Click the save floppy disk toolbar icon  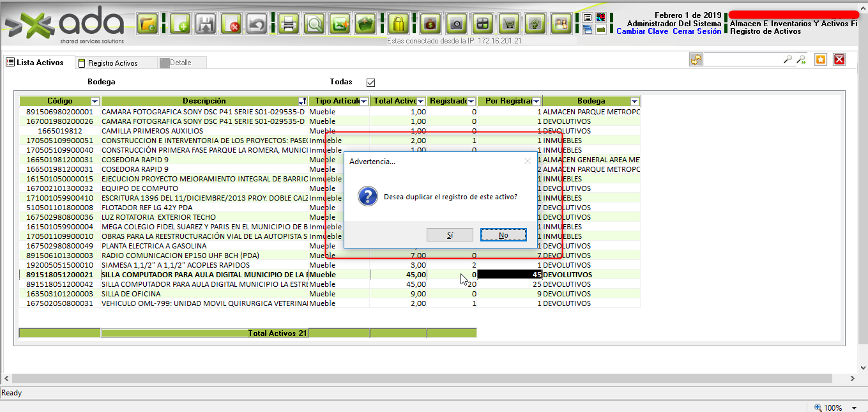[206, 25]
